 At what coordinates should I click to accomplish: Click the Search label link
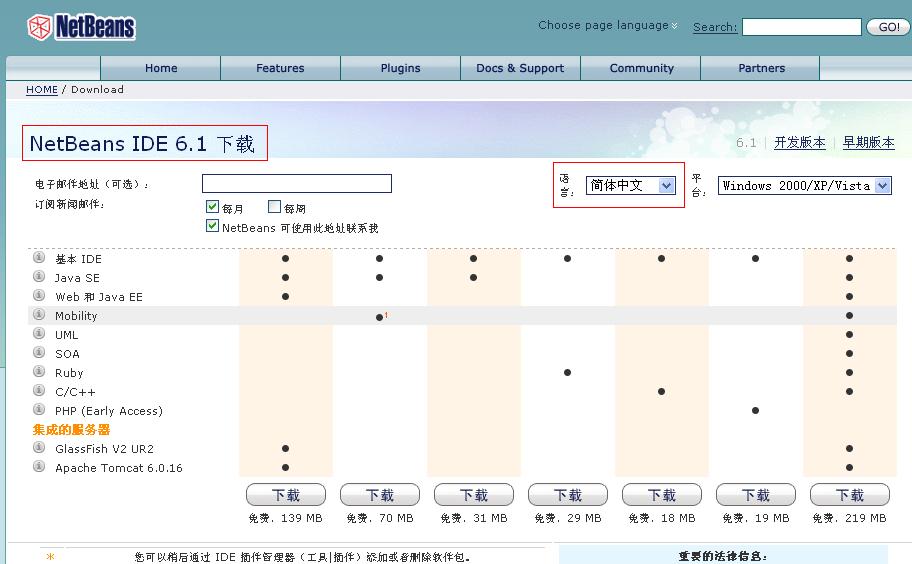[715, 27]
